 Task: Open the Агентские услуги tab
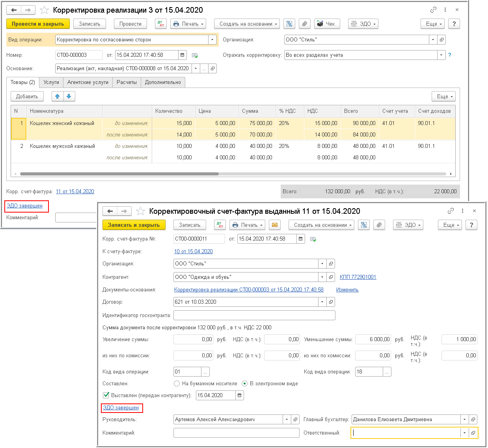pos(88,82)
